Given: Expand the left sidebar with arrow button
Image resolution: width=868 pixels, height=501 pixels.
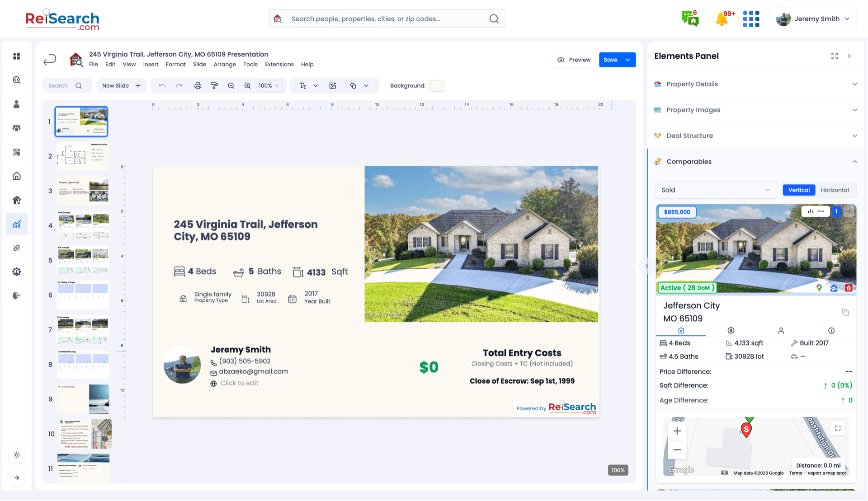Looking at the screenshot, I should click(x=17, y=478).
